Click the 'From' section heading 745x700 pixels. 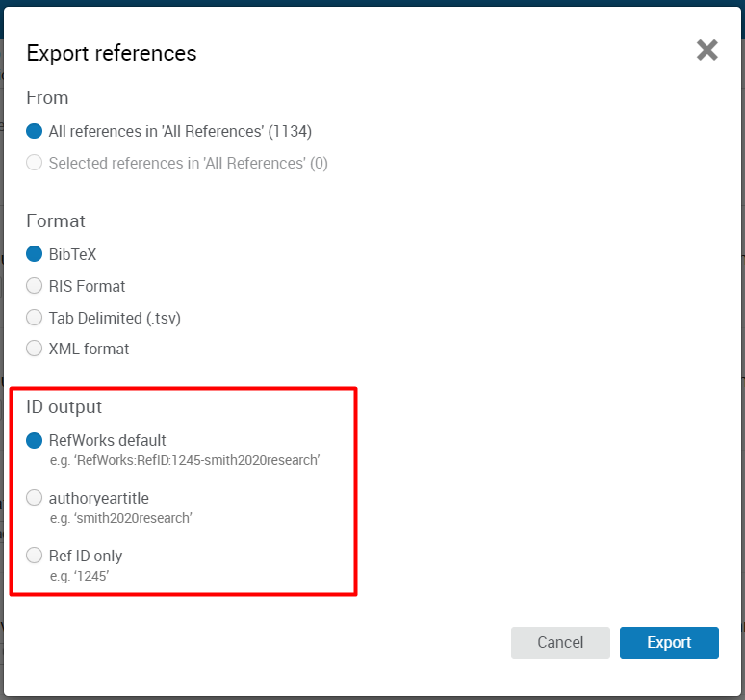click(47, 98)
